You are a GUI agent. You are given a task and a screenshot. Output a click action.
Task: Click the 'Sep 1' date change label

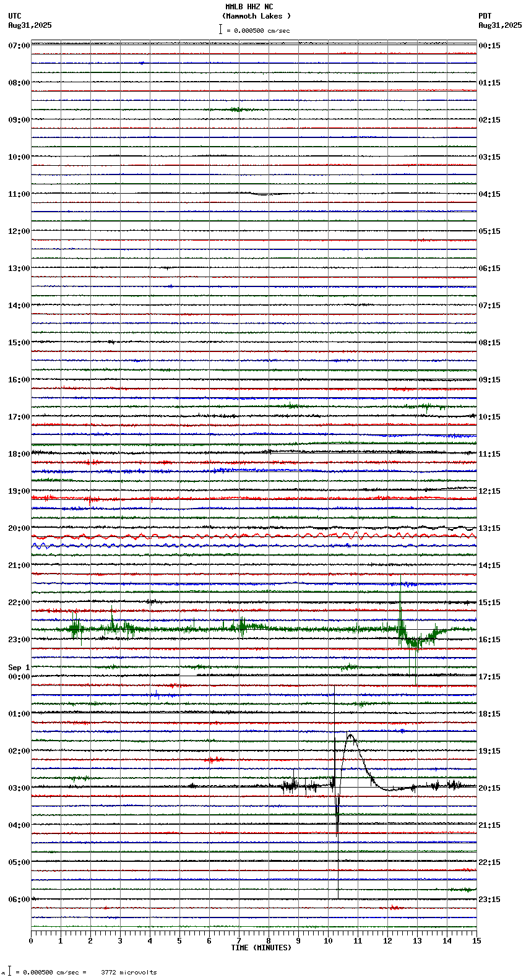pos(19,668)
